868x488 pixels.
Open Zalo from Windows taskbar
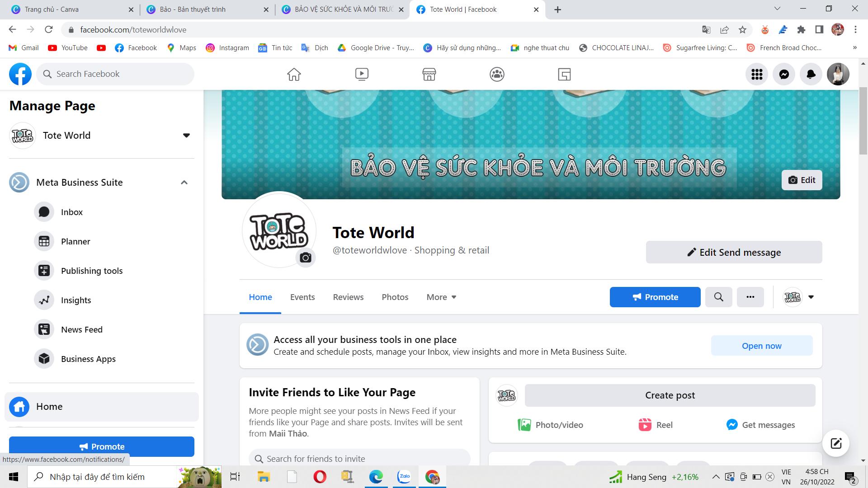(x=404, y=477)
